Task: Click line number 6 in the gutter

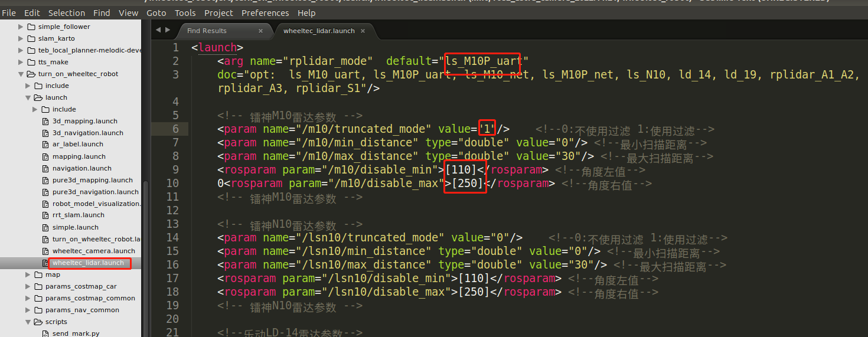Action: (x=175, y=129)
